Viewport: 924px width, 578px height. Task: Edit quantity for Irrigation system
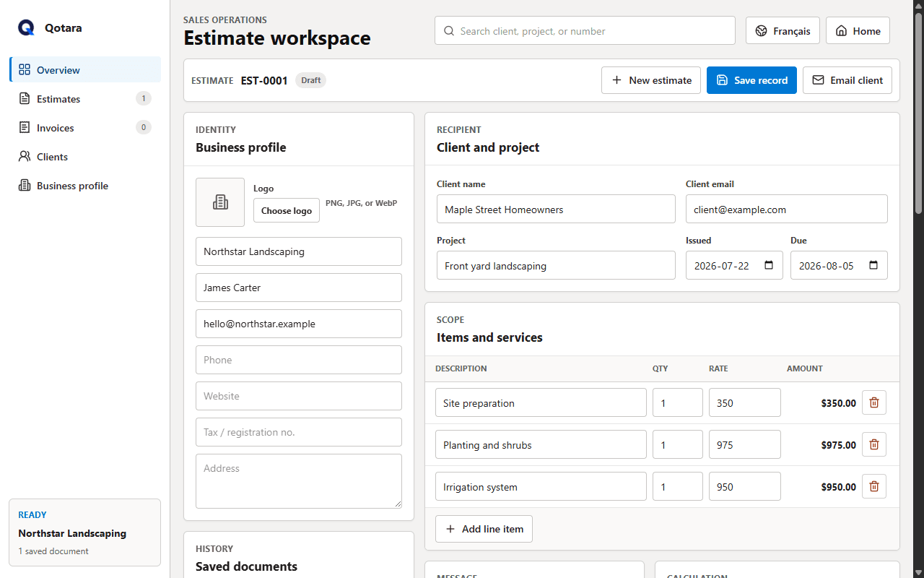pyautogui.click(x=678, y=486)
